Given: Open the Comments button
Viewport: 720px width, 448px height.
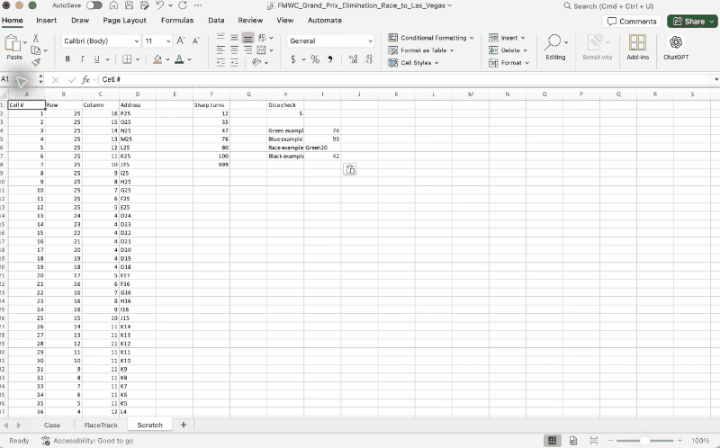Looking at the screenshot, I should [632, 21].
